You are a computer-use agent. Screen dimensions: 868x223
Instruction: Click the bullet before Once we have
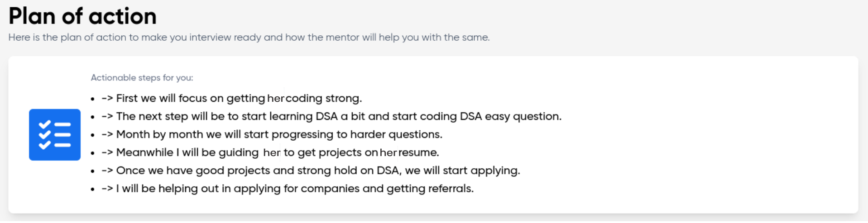(x=92, y=171)
